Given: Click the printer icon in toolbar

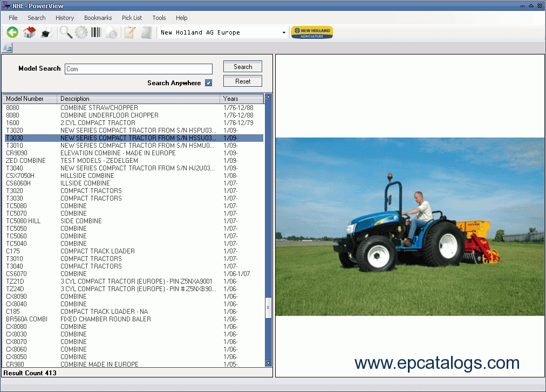Looking at the screenshot, I should (46, 32).
